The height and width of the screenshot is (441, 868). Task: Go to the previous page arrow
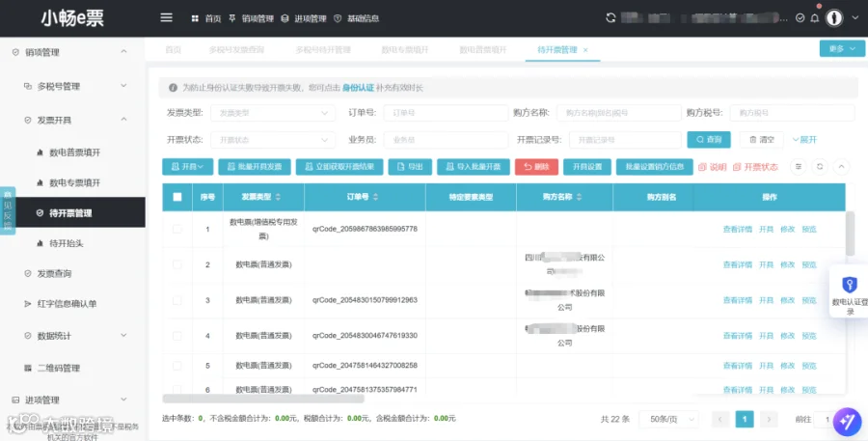720,420
